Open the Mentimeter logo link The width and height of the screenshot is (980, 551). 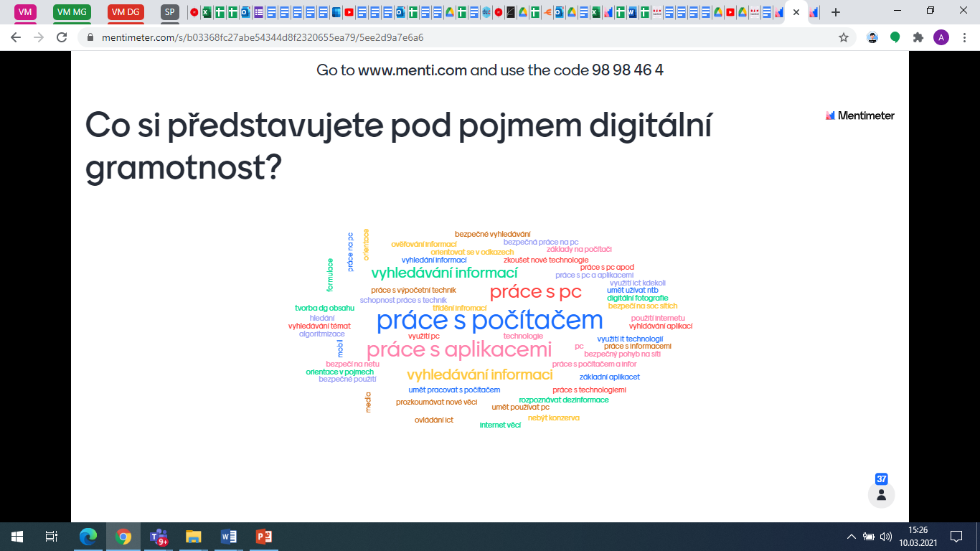(860, 115)
